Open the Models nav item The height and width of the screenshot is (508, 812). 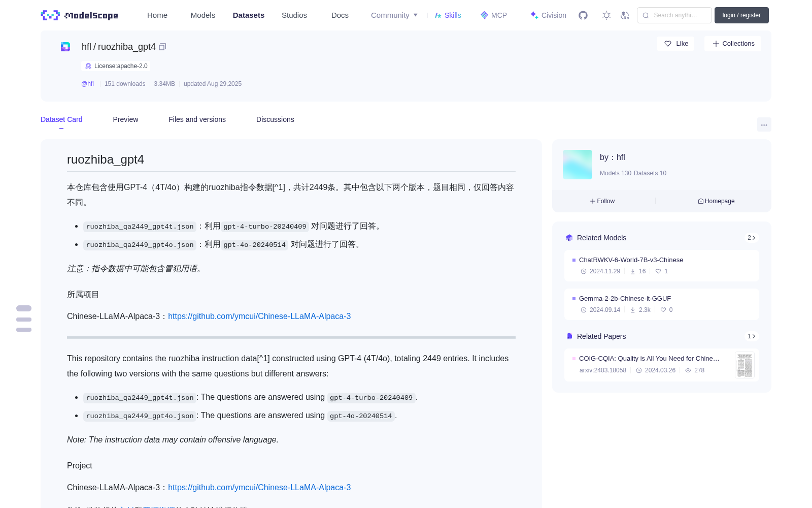point(203,15)
